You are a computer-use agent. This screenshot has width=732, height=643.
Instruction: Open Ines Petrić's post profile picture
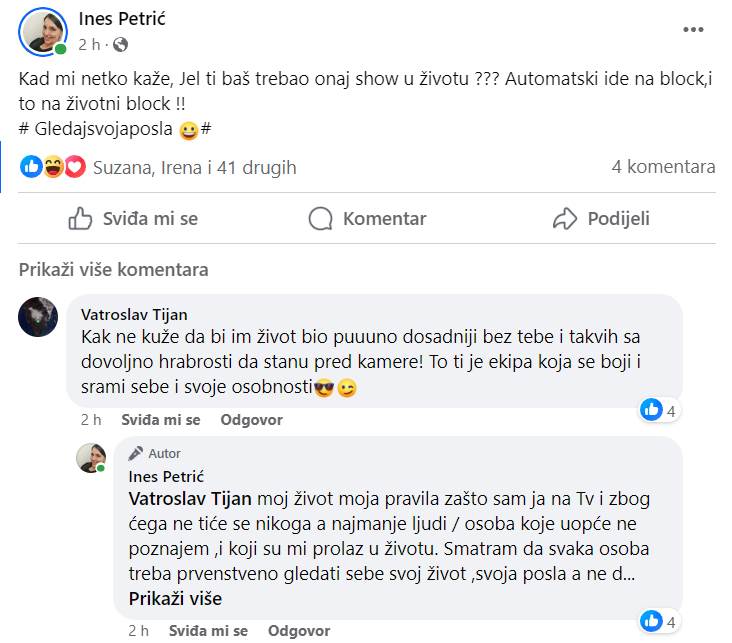point(44,32)
